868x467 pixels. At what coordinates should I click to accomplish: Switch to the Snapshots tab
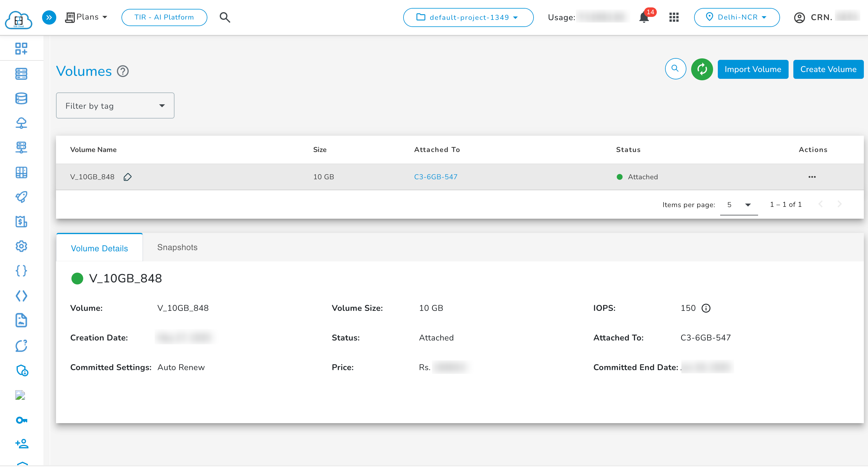tap(177, 247)
